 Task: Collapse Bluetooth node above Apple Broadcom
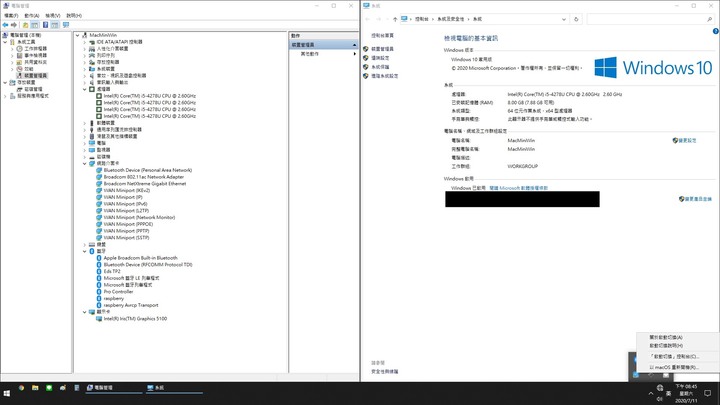tap(84, 251)
